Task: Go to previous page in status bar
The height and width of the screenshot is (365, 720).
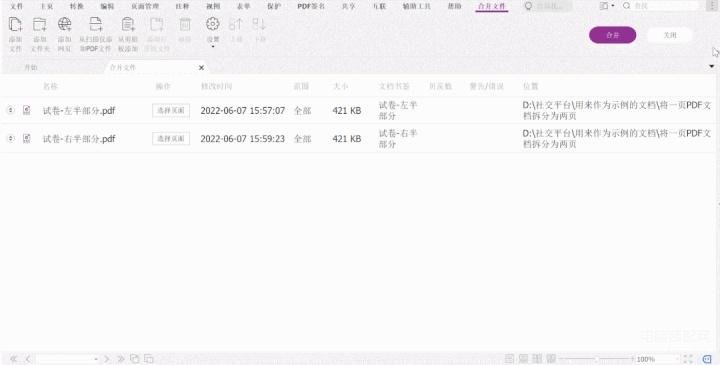Action: tap(28, 359)
